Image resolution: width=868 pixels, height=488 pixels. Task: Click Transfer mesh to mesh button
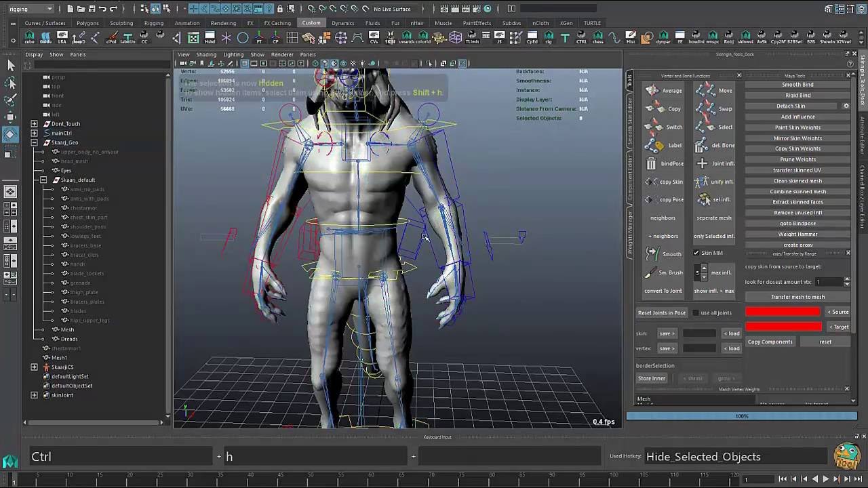(797, 297)
